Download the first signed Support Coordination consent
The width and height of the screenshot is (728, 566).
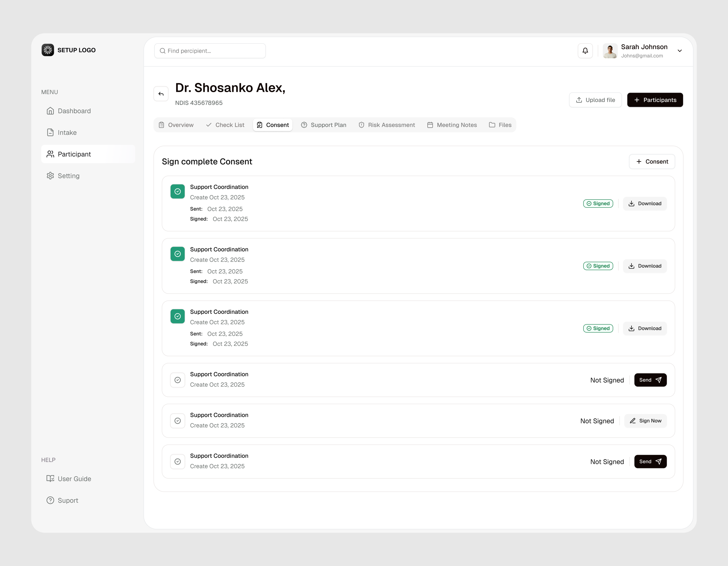[645, 203]
